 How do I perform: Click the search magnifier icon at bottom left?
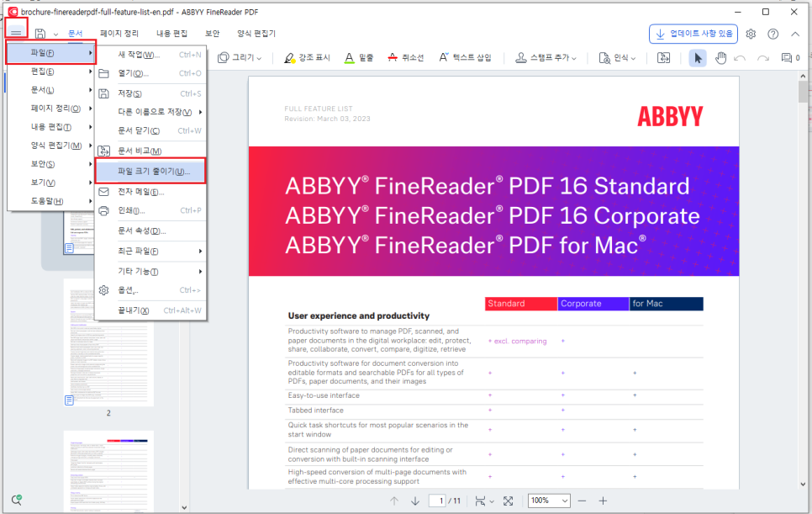[x=17, y=500]
